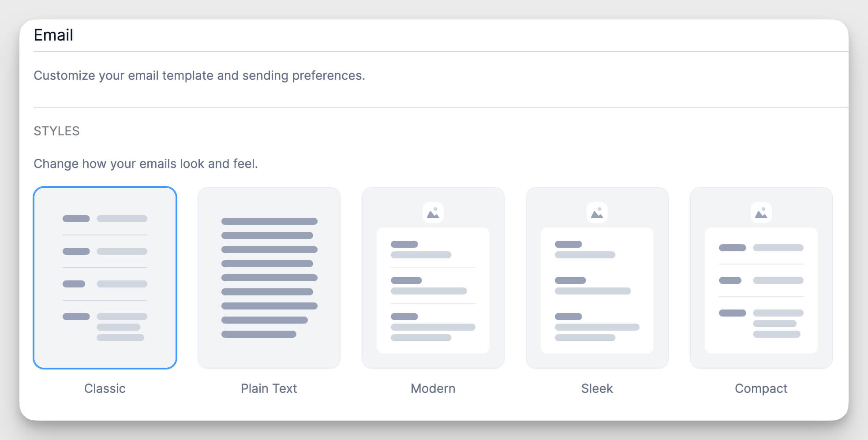Click the Email section heading

54,35
